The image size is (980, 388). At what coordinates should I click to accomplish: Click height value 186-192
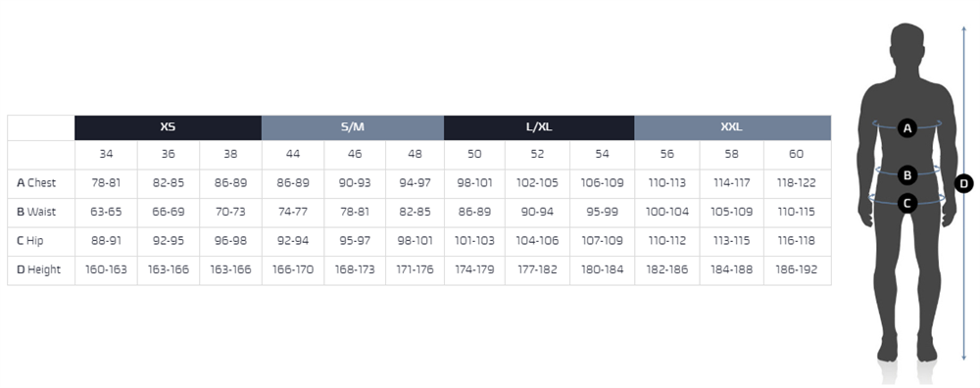point(796,269)
